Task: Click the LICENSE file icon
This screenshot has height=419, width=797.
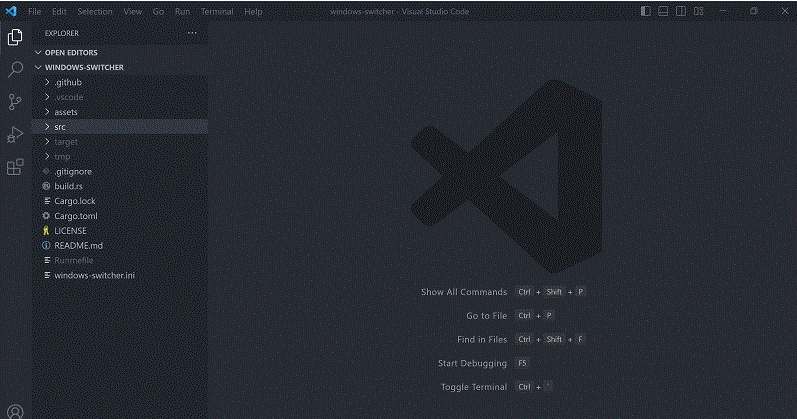Action: click(x=46, y=230)
